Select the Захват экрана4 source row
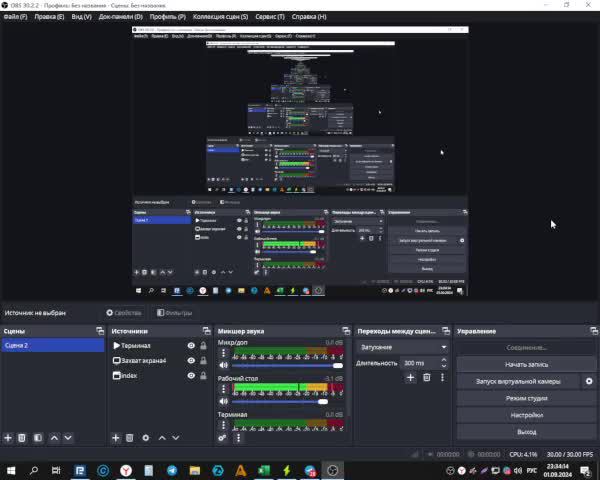600x480 pixels. tap(160, 361)
